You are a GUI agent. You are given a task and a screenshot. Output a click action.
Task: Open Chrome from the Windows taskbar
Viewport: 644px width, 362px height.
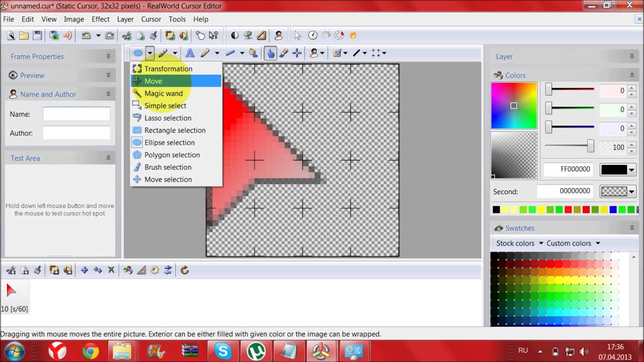point(91,351)
